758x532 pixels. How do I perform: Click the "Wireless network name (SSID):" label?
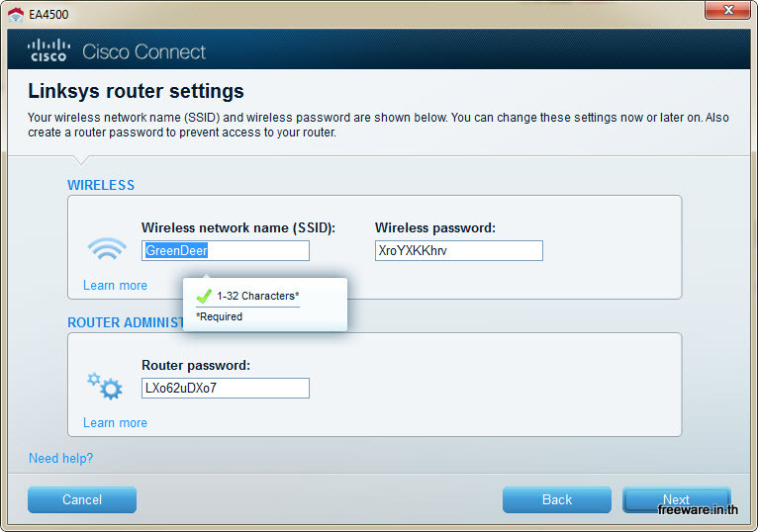238,227
